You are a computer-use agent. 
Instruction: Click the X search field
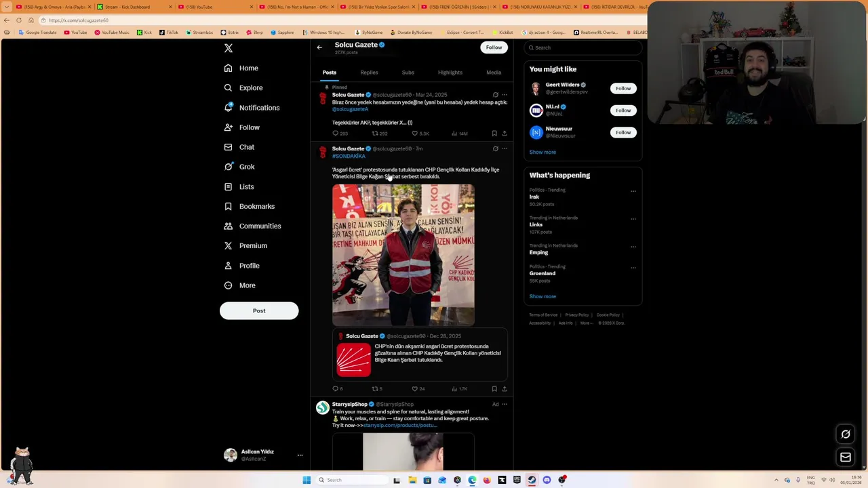point(583,47)
